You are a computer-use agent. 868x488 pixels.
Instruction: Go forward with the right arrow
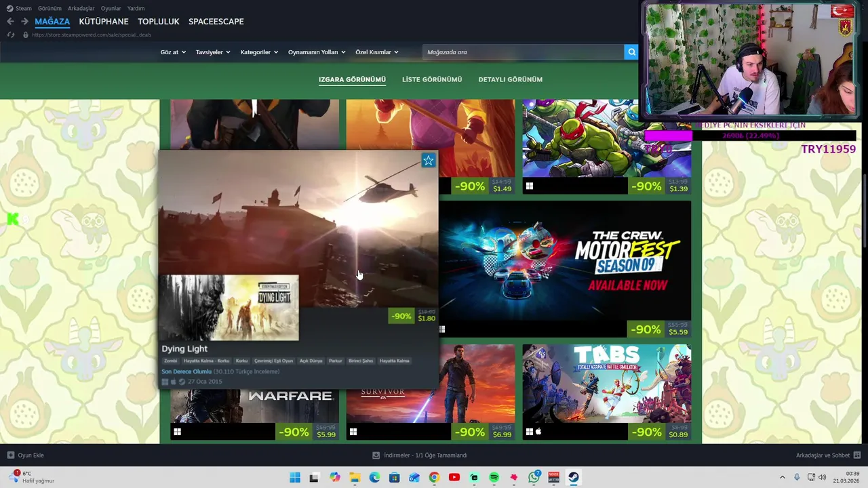coord(24,22)
